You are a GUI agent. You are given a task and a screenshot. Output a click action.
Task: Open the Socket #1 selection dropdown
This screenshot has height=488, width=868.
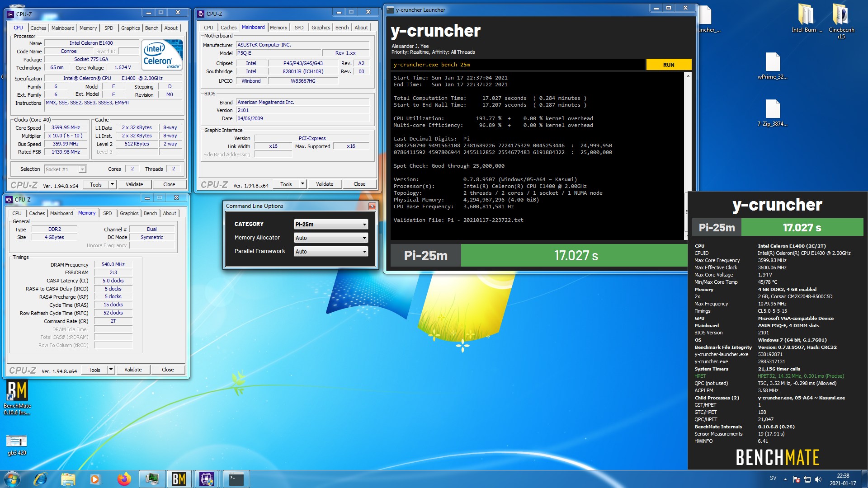tap(65, 169)
